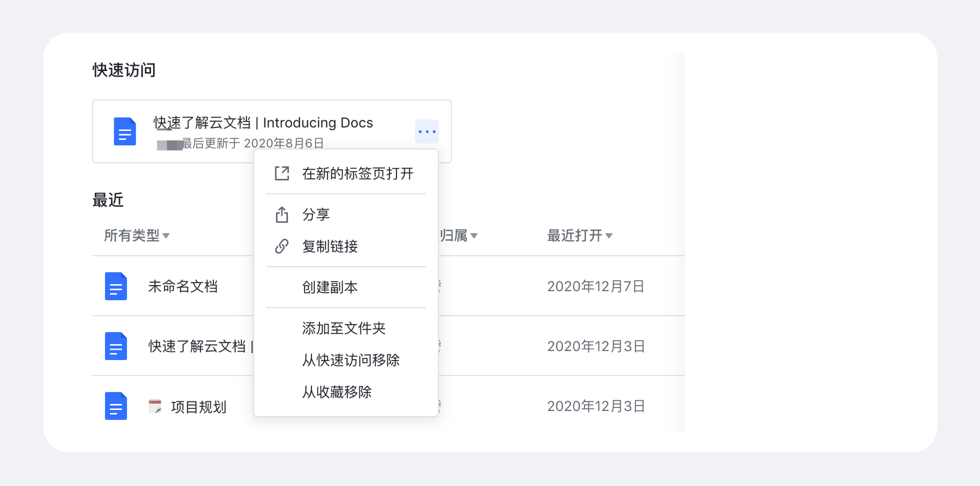This screenshot has width=980, height=486.
Task: Choose 添加至文件夹 in the menu
Action: click(x=344, y=328)
